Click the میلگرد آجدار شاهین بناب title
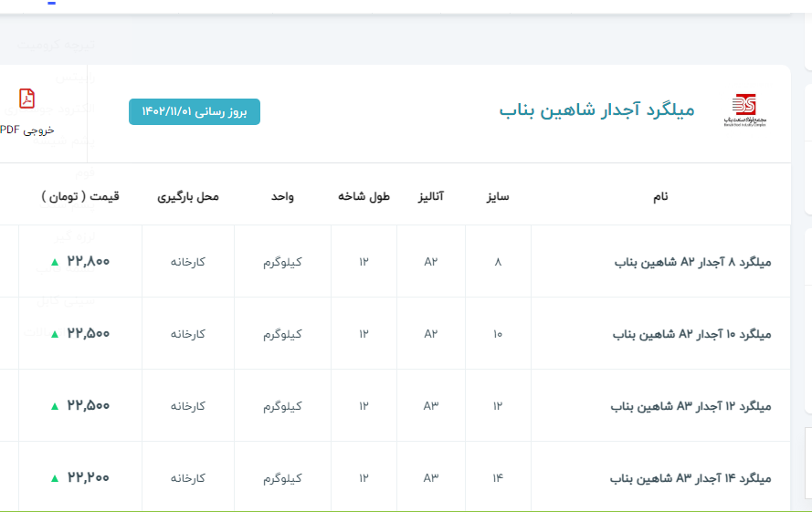This screenshot has height=512, width=812. (x=596, y=110)
